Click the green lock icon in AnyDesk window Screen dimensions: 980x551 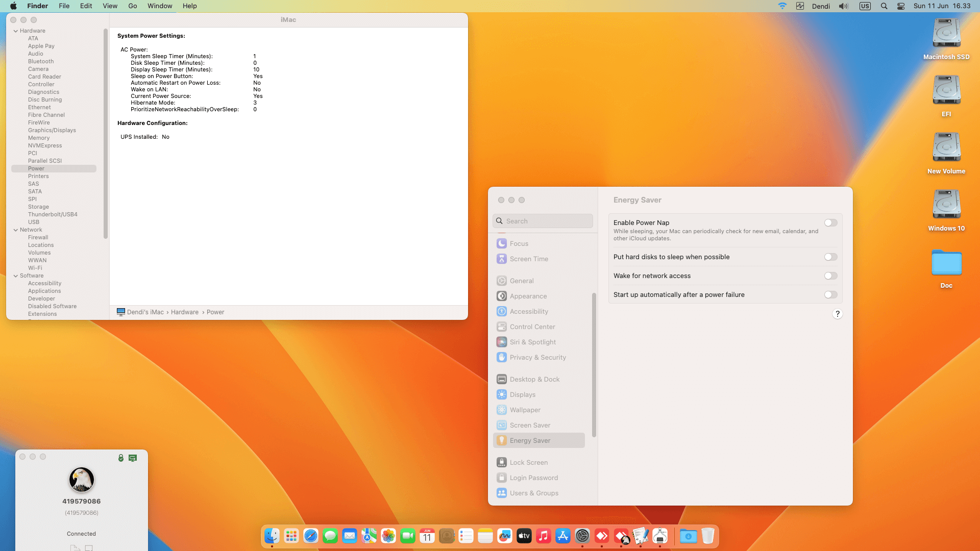pyautogui.click(x=121, y=458)
